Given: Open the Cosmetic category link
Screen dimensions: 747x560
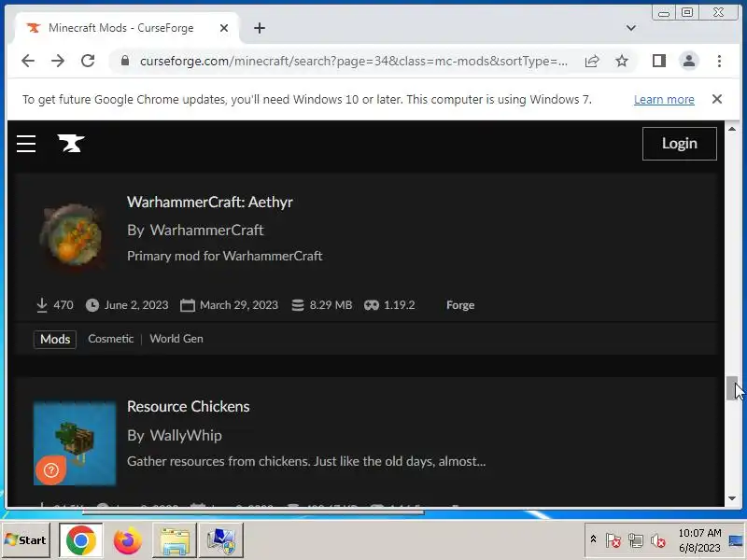Looking at the screenshot, I should click(x=110, y=339).
